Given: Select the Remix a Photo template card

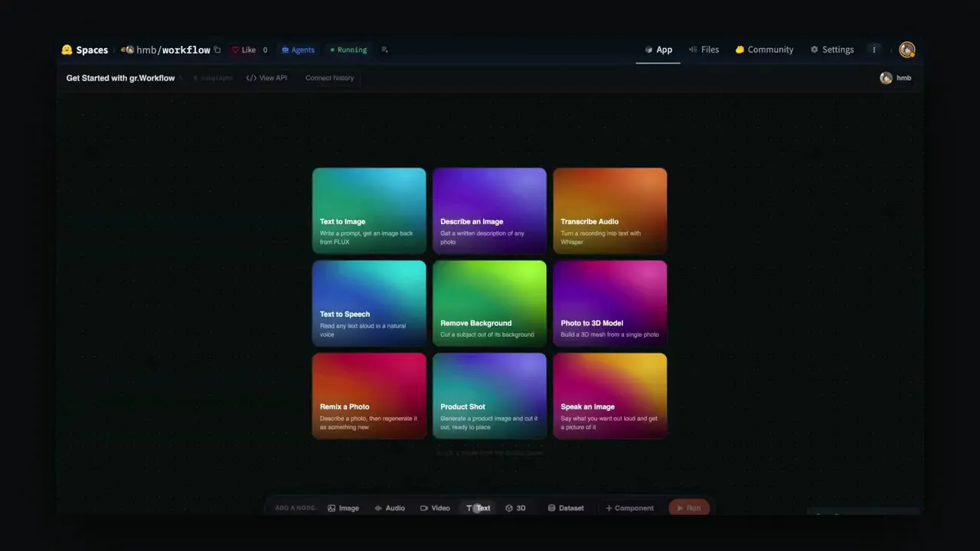Looking at the screenshot, I should 369,396.
